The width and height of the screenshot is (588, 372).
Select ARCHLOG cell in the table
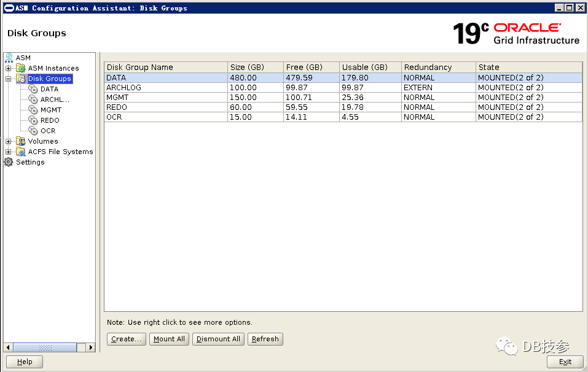166,88
